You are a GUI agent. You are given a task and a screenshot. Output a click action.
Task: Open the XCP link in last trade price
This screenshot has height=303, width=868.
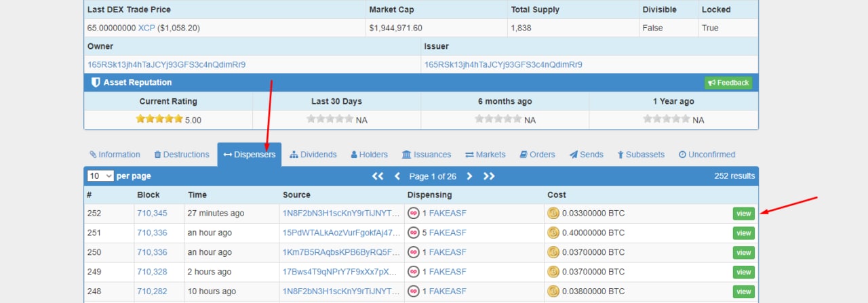point(146,28)
